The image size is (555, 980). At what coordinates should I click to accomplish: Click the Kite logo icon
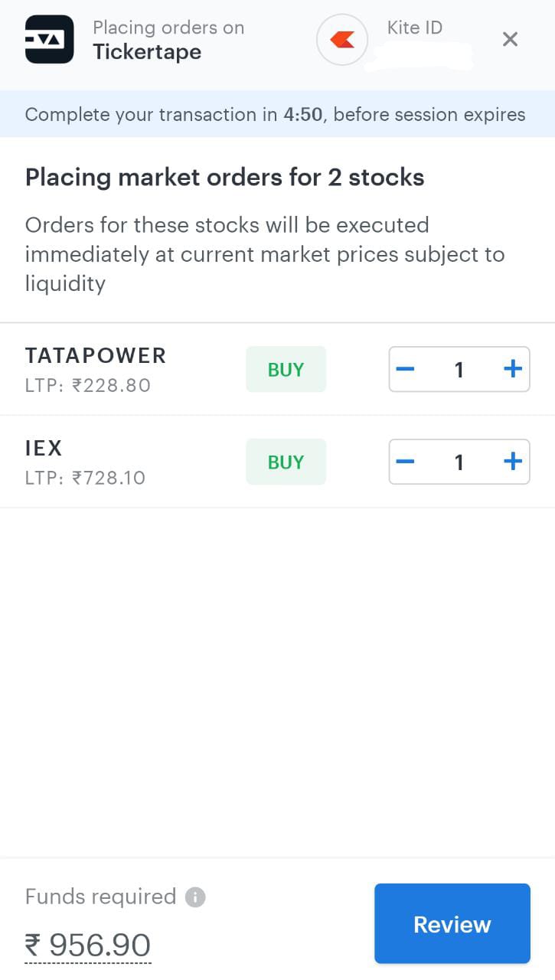342,40
